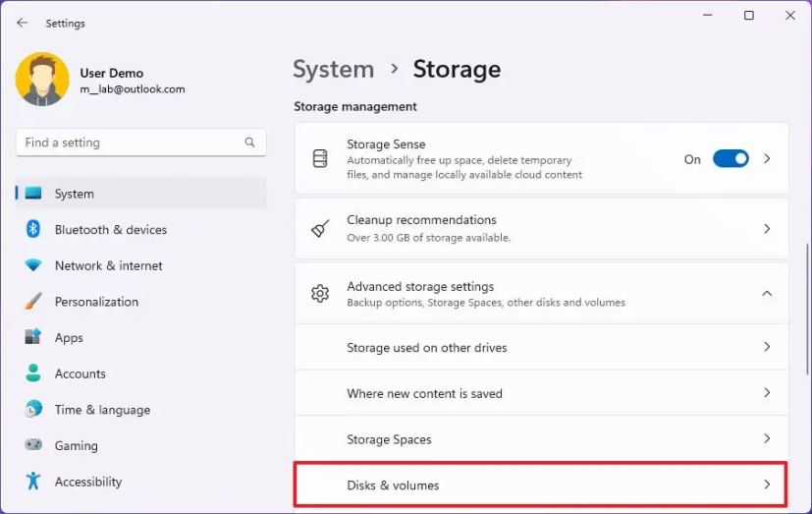Click chevron next to Disks & volumes
The image size is (812, 514).
click(x=767, y=485)
